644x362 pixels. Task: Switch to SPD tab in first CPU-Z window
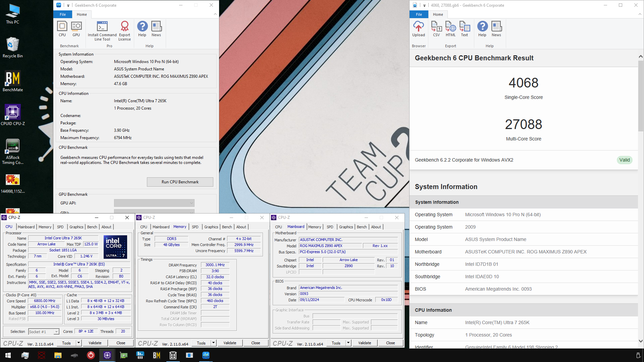(x=60, y=227)
